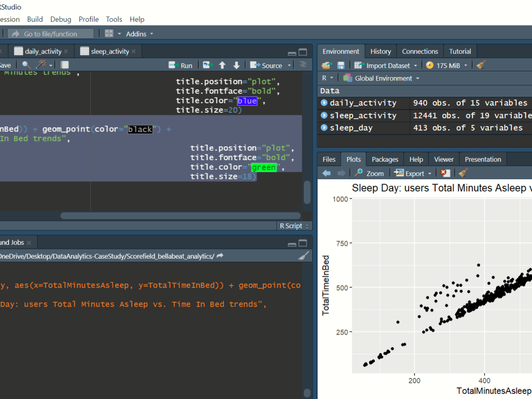Screen dimensions: 532x399
Task: Clear environment objects with broom icon
Action: click(x=481, y=65)
